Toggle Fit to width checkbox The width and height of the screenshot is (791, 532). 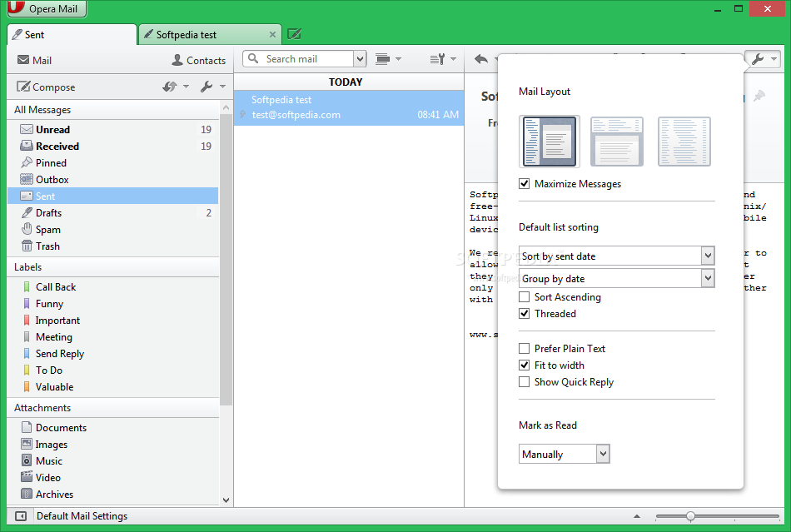(x=524, y=365)
